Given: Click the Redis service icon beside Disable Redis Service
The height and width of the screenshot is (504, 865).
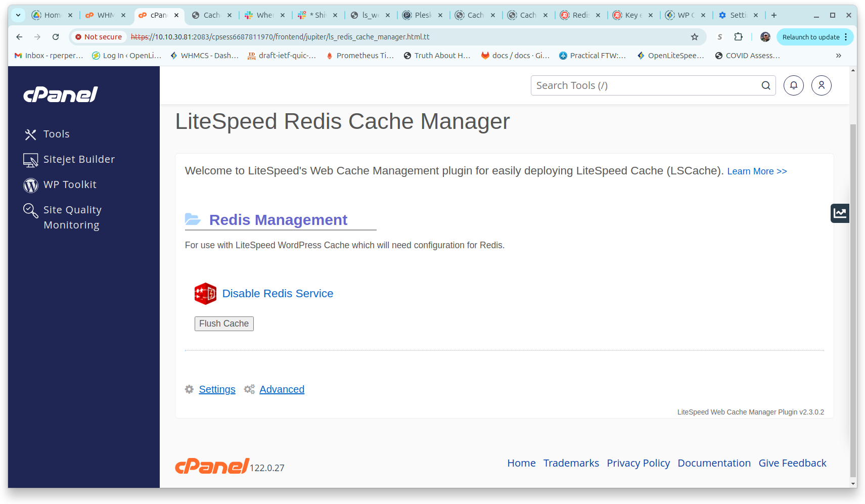Looking at the screenshot, I should tap(205, 293).
